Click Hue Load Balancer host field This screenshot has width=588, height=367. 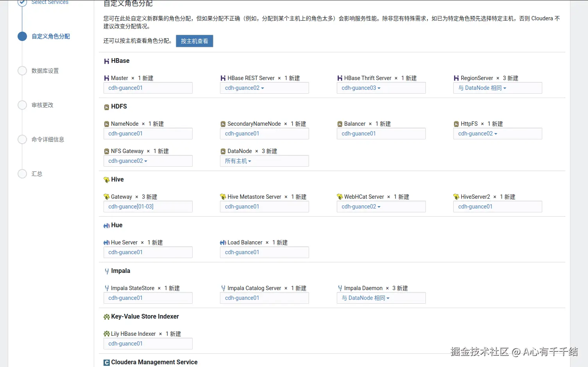point(265,252)
